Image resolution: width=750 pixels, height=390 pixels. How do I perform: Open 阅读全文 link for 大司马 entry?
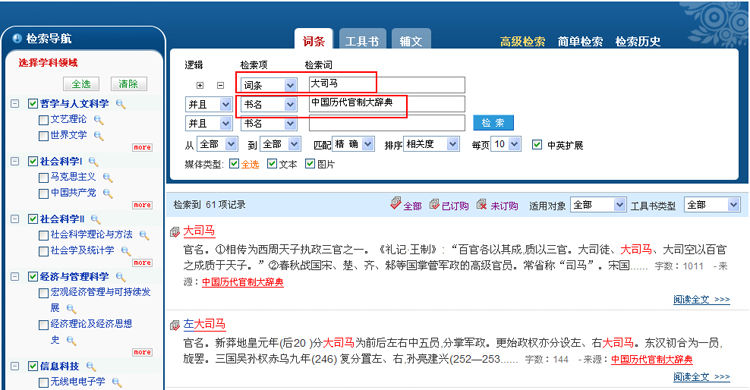[701, 300]
